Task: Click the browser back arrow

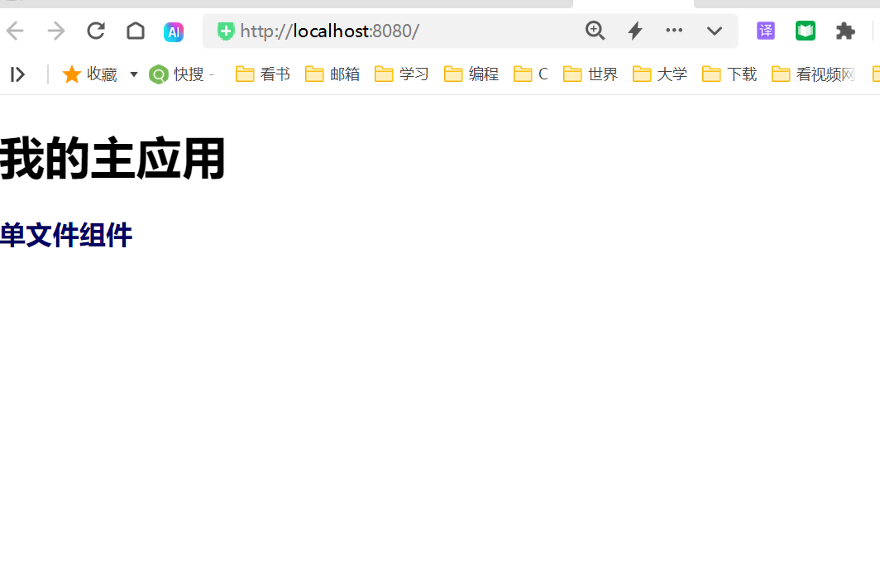Action: [x=15, y=31]
